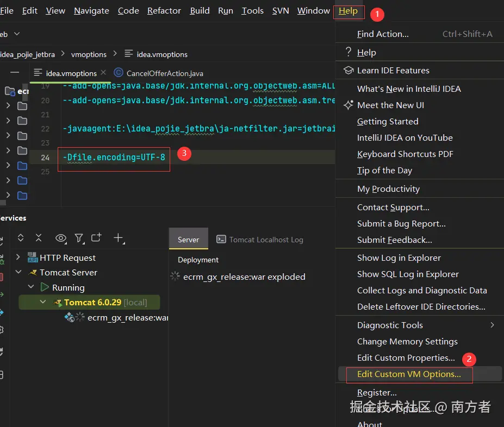504x427 pixels.
Task: Click line 22 javaagent option text
Action: click(x=198, y=129)
